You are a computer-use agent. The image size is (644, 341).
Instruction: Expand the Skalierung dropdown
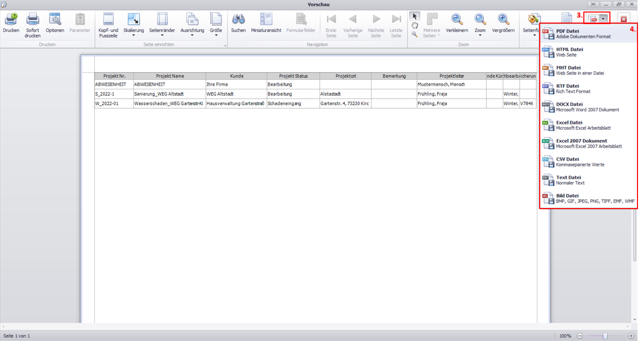pyautogui.click(x=133, y=35)
